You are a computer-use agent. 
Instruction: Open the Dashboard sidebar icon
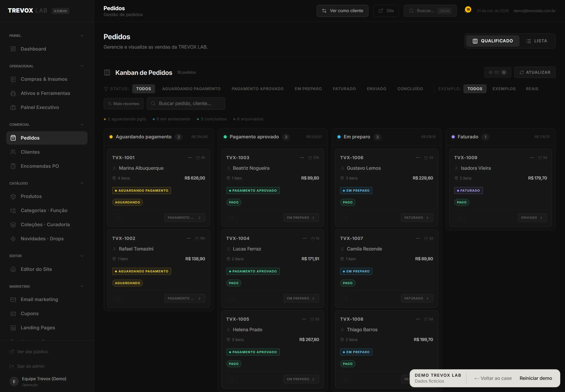coord(13,49)
